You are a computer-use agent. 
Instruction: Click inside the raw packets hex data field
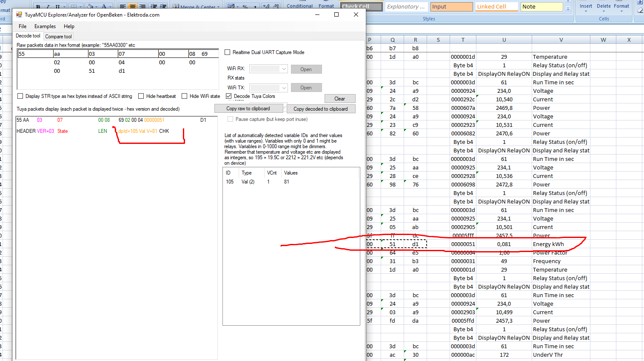[x=118, y=69]
